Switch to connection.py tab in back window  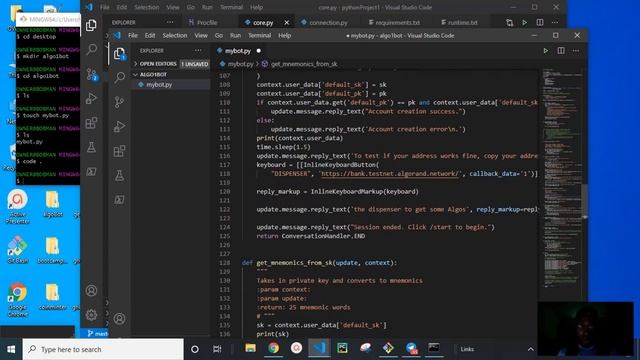click(328, 23)
